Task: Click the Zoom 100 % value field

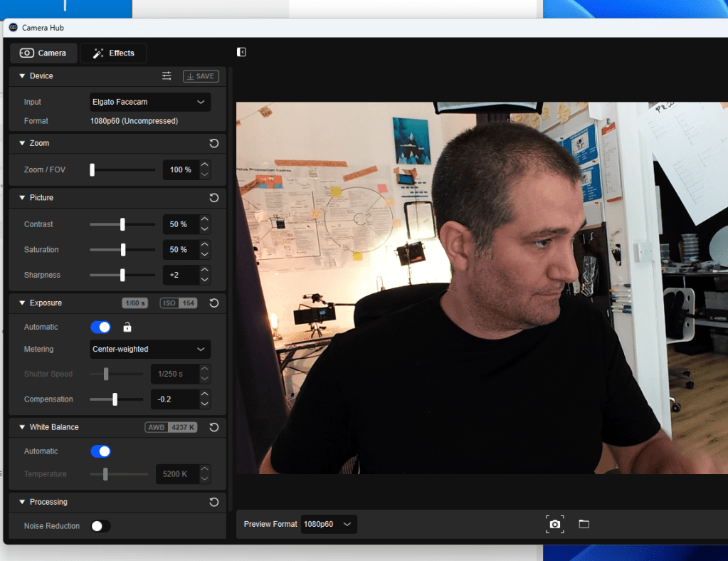Action: (181, 169)
